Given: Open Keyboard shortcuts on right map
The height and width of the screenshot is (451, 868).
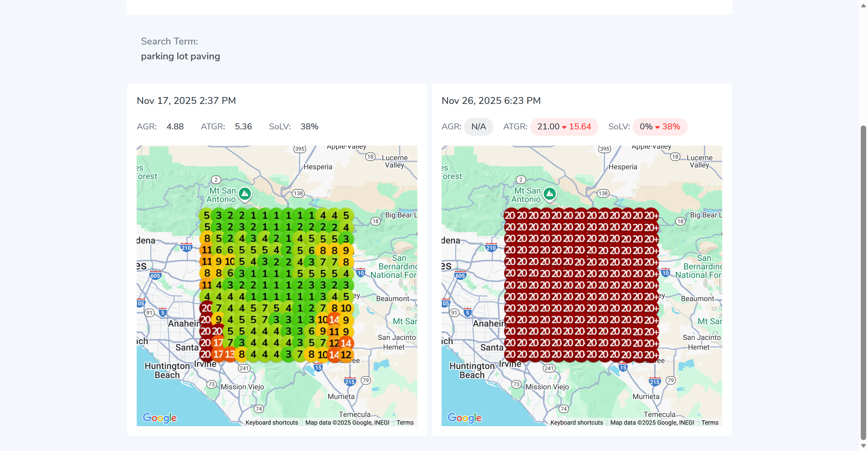Looking at the screenshot, I should [x=576, y=422].
